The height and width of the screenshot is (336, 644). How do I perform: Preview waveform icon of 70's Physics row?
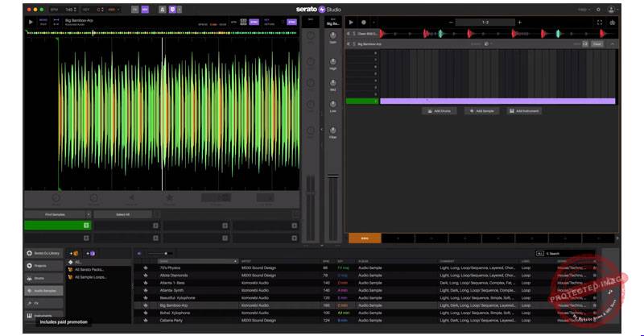pyautogui.click(x=146, y=268)
